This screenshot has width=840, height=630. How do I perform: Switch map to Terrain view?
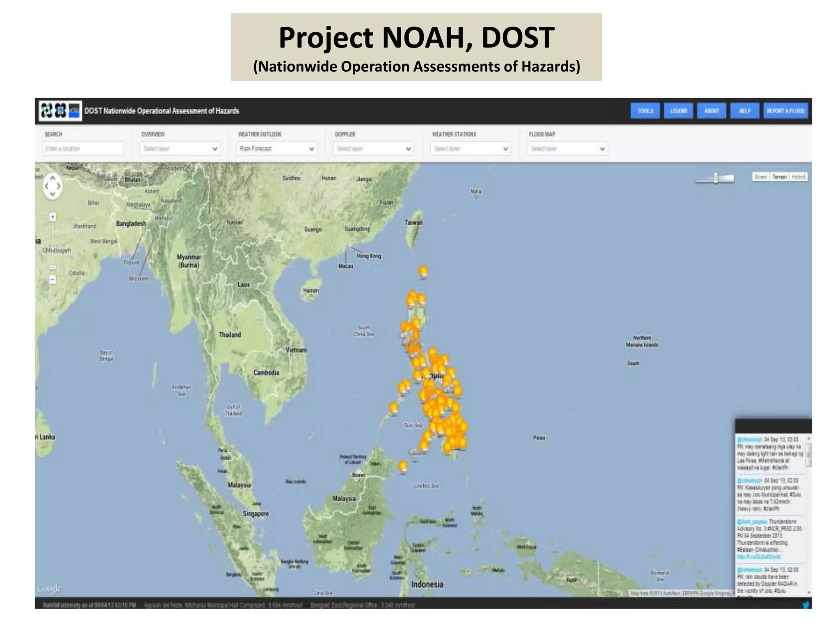click(x=779, y=177)
